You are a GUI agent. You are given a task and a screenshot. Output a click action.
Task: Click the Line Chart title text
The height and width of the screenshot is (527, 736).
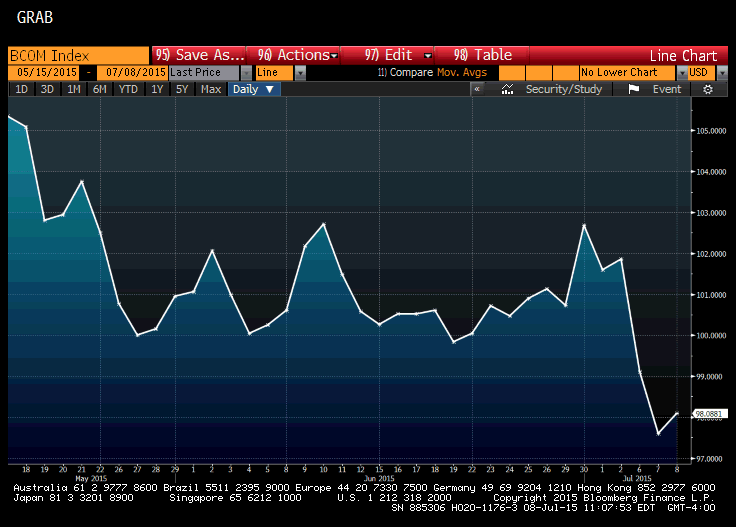point(683,56)
